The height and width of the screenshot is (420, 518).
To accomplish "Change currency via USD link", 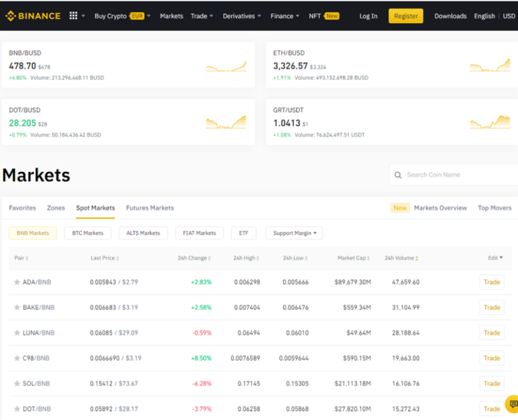I will [x=509, y=16].
